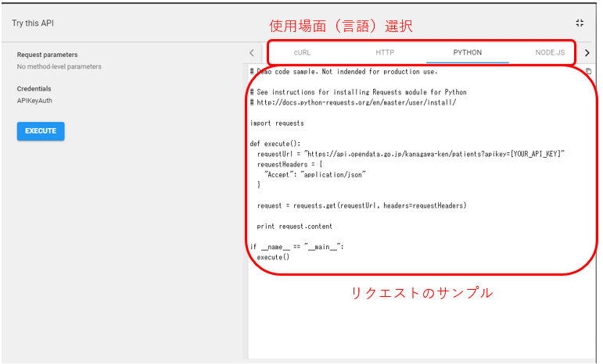Click the requests.get code line
Image resolution: width=603 pixels, height=364 pixels.
tap(362, 205)
